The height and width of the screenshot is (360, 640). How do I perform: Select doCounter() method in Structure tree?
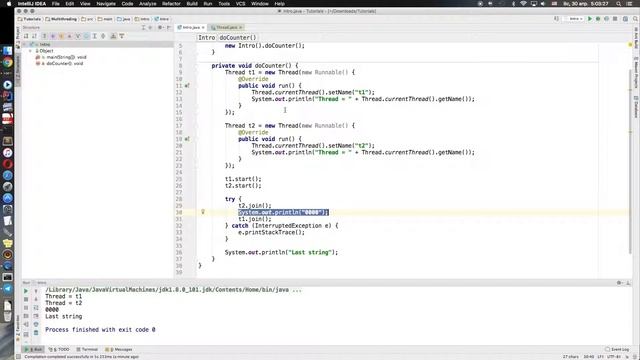coord(60,64)
